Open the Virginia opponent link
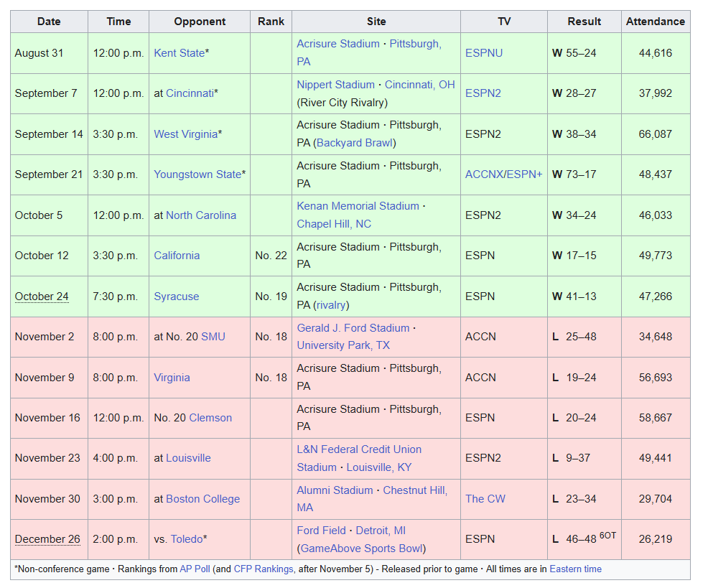Screen dimensions: 708x588 [172, 377]
